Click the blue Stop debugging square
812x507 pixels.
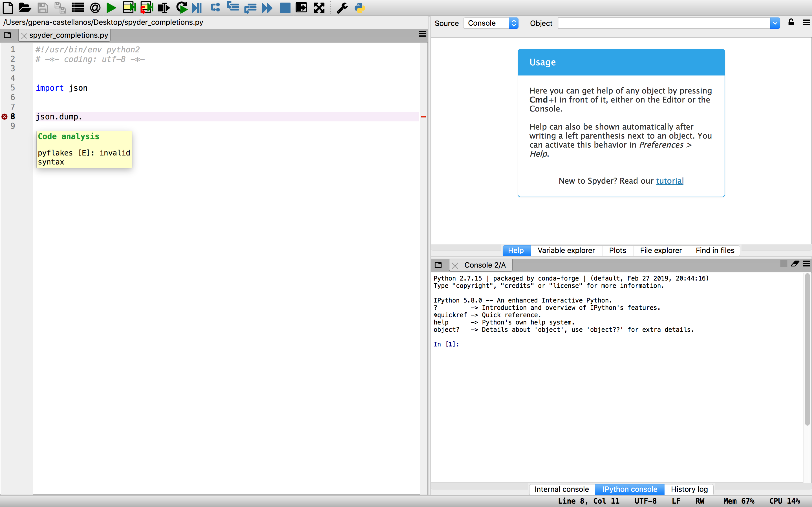coord(285,7)
